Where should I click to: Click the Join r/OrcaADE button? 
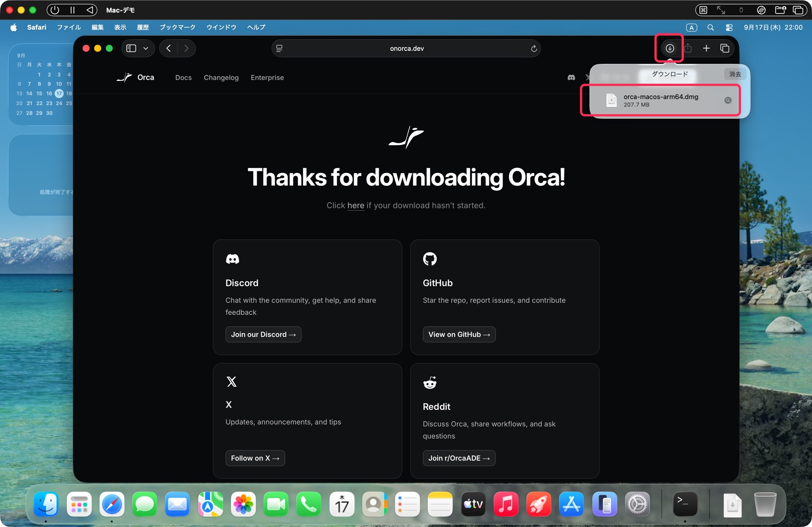(x=459, y=458)
